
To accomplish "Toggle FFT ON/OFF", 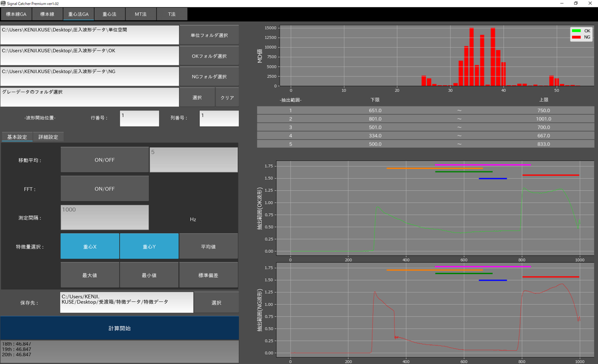I will (104, 189).
